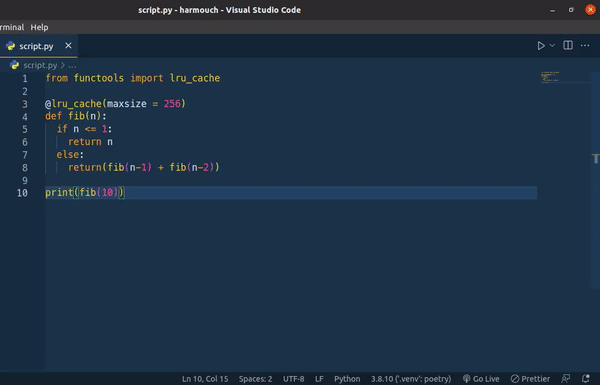Open the Terminal menu
This screenshot has width=600, height=385.
12,27
